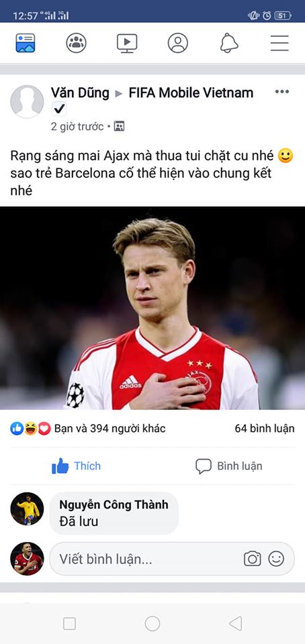The width and height of the screenshot is (305, 644).
Task: Attach photo using the camera icon
Action: point(253,559)
